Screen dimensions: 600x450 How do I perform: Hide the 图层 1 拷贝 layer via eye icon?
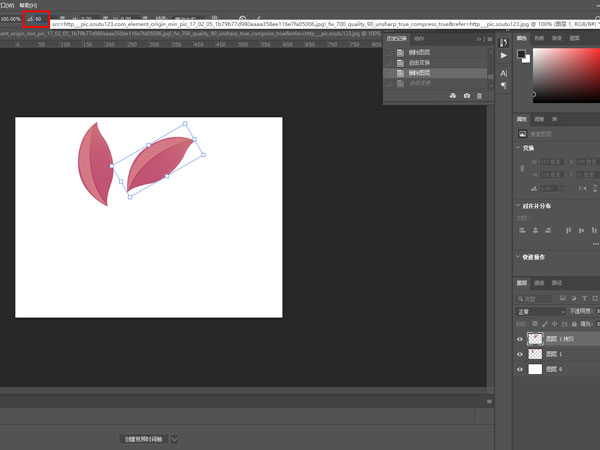tap(520, 340)
